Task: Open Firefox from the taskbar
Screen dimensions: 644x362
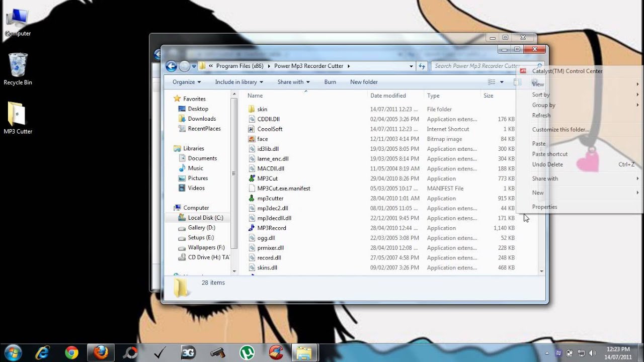Action: tap(101, 353)
